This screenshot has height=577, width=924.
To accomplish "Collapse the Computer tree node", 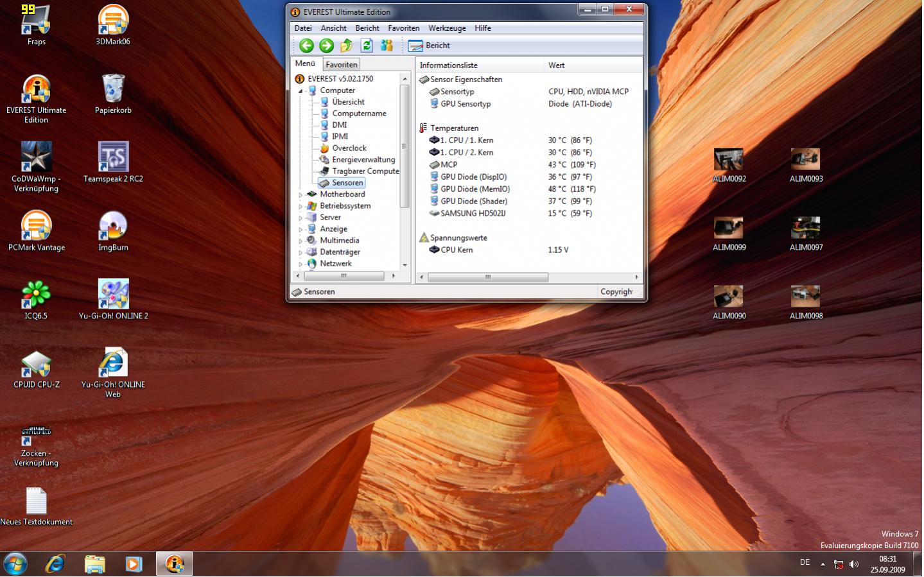I will point(301,91).
